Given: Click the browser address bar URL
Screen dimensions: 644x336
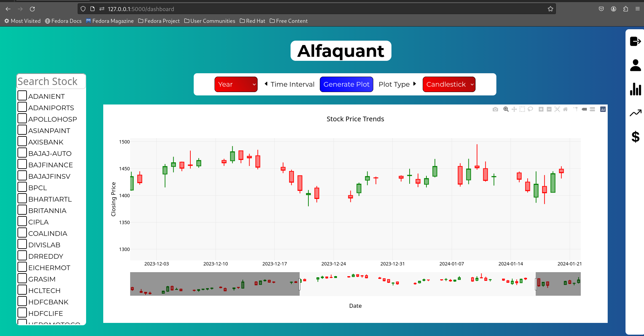Looking at the screenshot, I should pyautogui.click(x=141, y=9).
